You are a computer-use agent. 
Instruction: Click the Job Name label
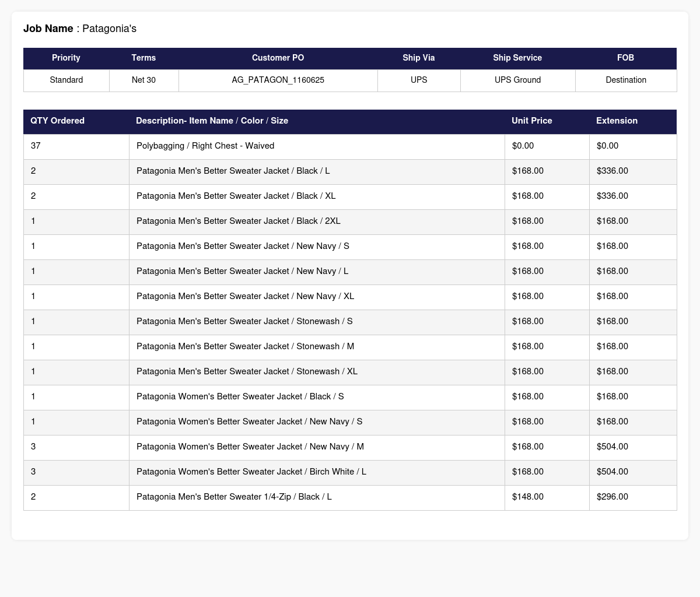48,29
